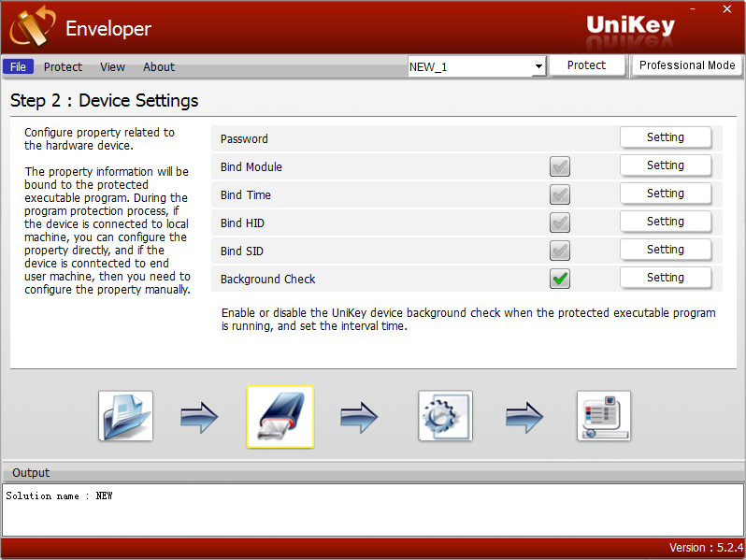Select the USB device settings step icon
The image size is (746, 560).
[x=280, y=417]
